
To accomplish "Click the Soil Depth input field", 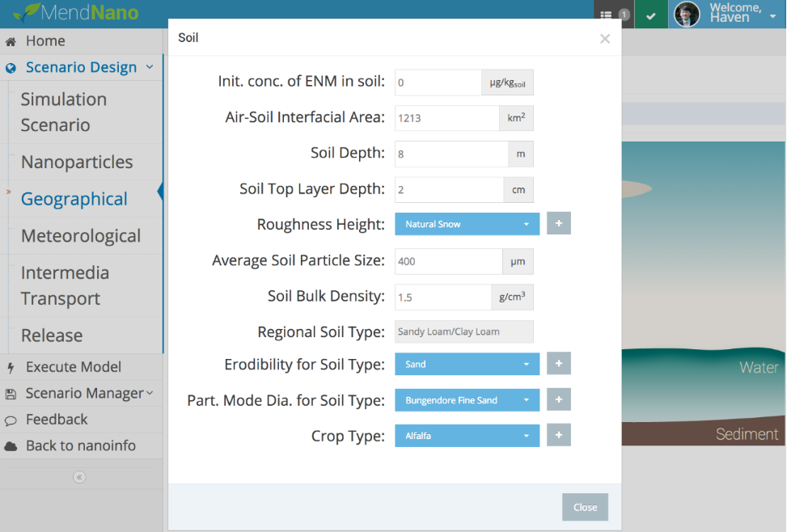I will [x=451, y=154].
